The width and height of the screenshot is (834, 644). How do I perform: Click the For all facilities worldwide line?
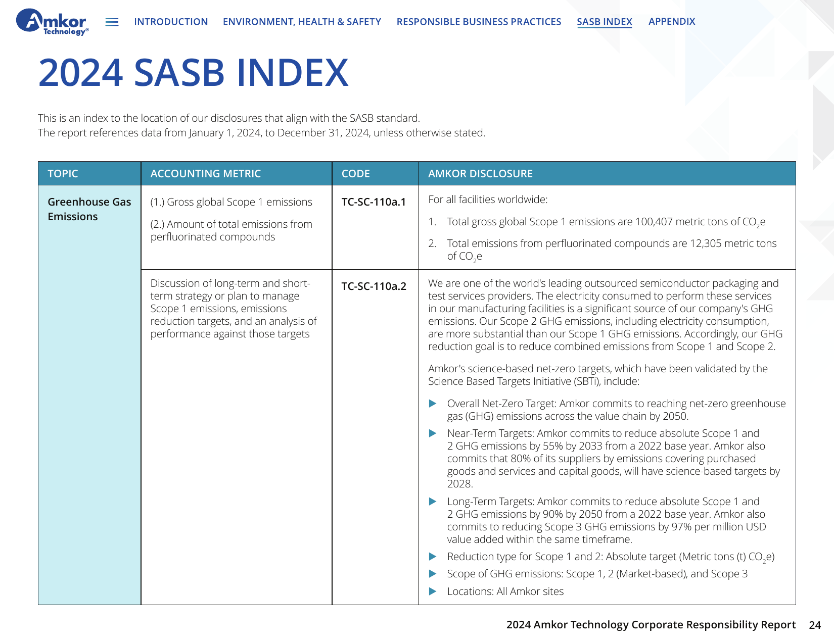pos(488,200)
